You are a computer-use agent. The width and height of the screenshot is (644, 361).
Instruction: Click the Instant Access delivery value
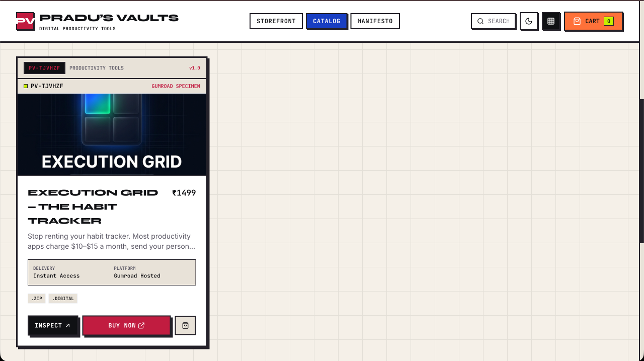(56, 276)
